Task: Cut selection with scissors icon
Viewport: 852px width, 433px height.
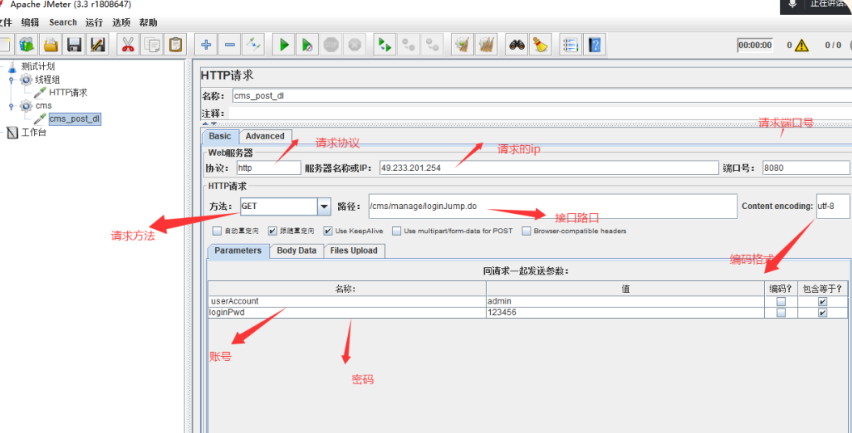Action: click(128, 45)
